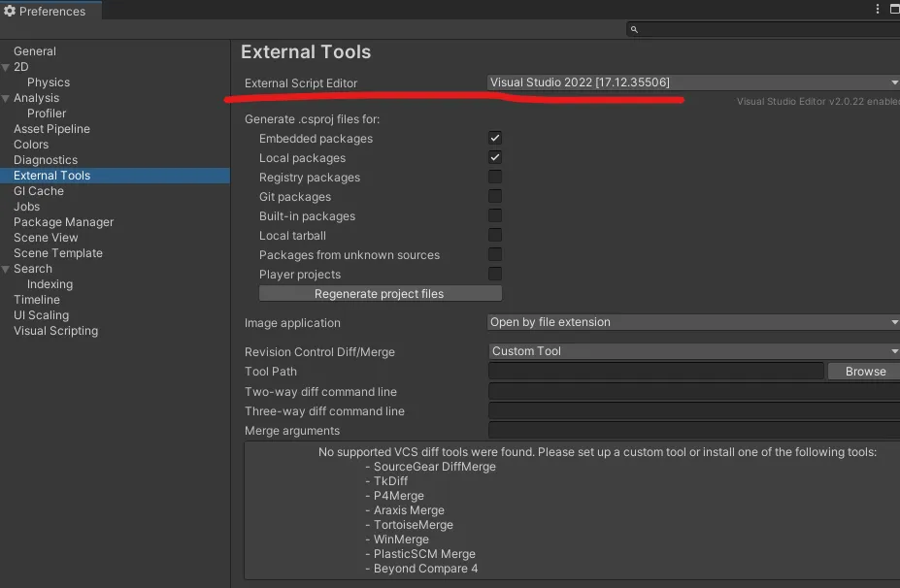Image resolution: width=900 pixels, height=588 pixels.
Task: Click Browse button for Tool Path
Action: [864, 372]
